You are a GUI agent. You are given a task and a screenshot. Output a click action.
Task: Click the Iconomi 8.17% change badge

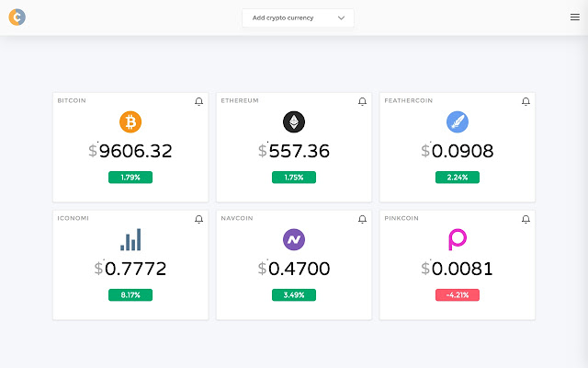(130, 294)
